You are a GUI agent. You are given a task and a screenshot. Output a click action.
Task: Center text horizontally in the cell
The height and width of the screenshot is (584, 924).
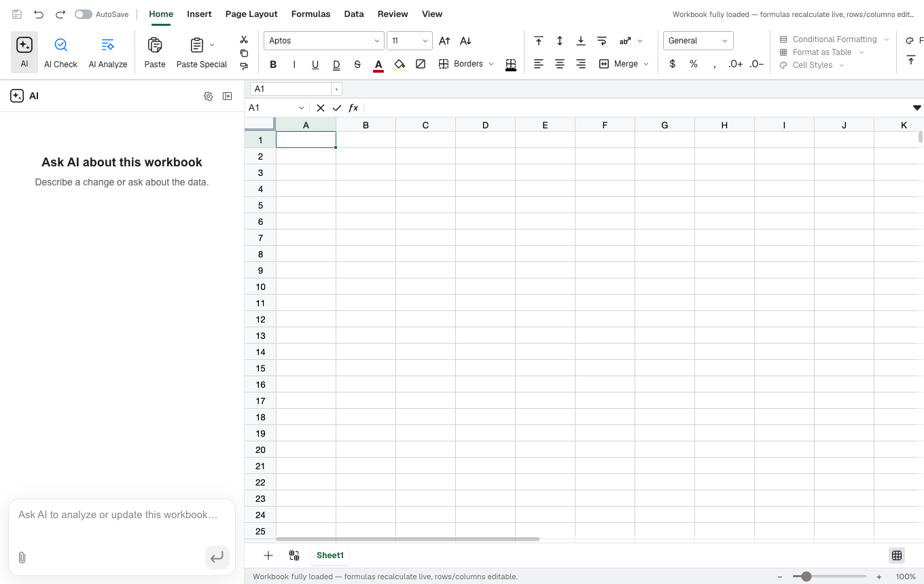pyautogui.click(x=560, y=64)
